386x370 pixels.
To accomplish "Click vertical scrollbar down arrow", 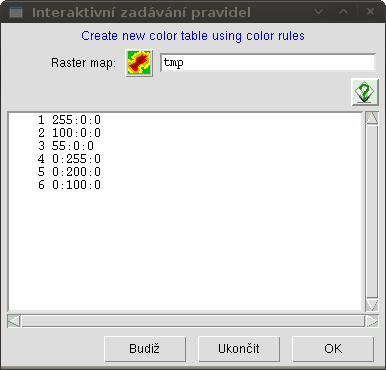I will (x=372, y=305).
